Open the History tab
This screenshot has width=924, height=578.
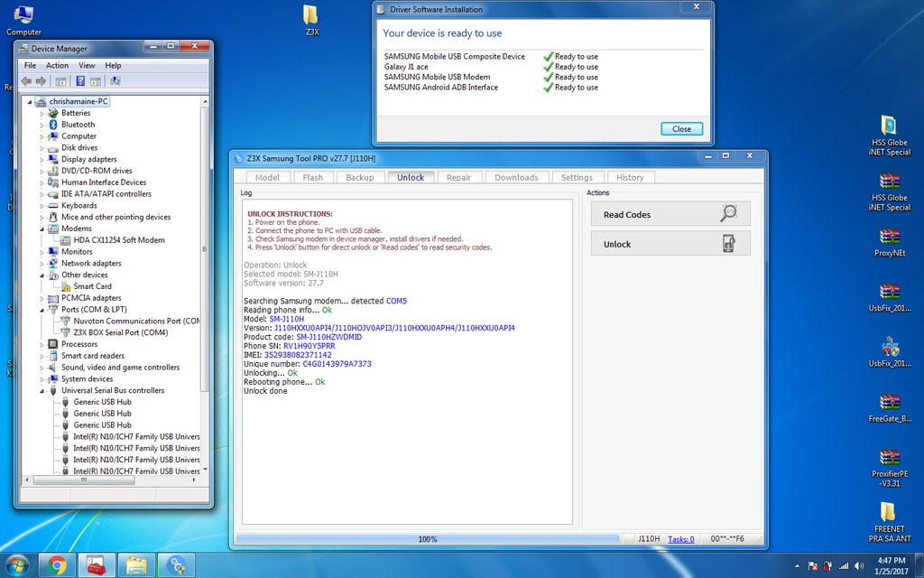630,178
